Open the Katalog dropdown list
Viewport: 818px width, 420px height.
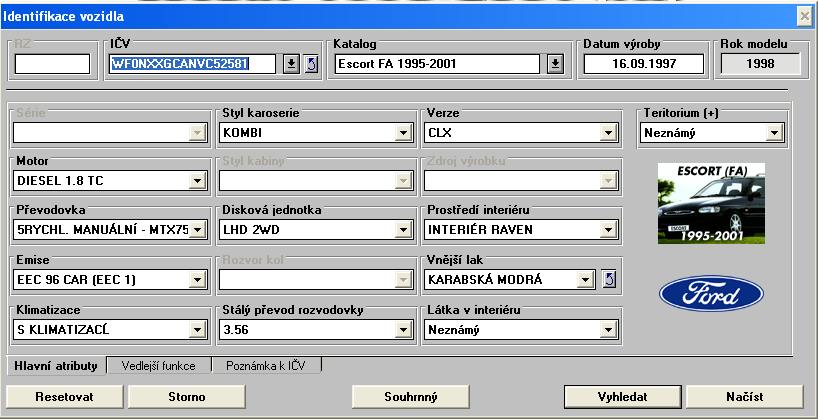click(x=556, y=65)
